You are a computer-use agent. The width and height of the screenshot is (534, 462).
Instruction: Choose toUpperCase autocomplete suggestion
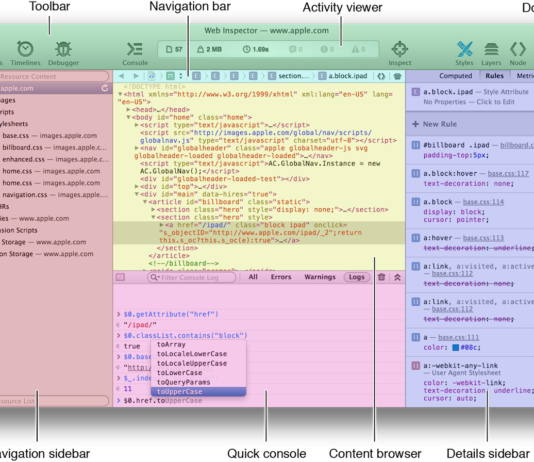[199, 392]
